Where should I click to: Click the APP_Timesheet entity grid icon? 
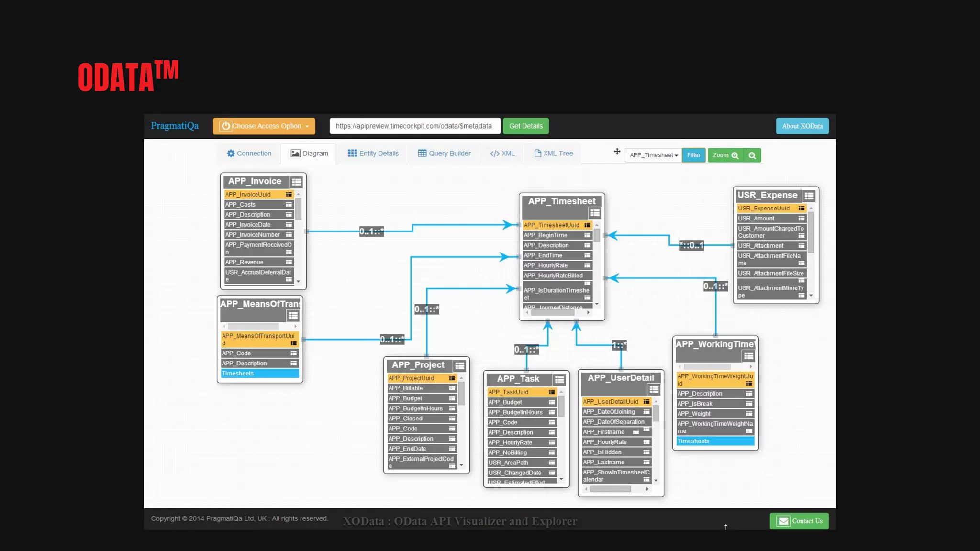pyautogui.click(x=595, y=213)
